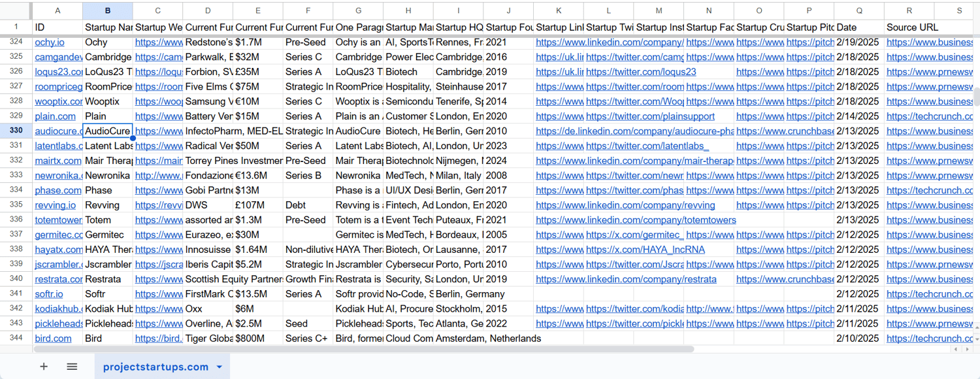Select column E header
The image size is (980, 379).
pyautogui.click(x=258, y=11)
